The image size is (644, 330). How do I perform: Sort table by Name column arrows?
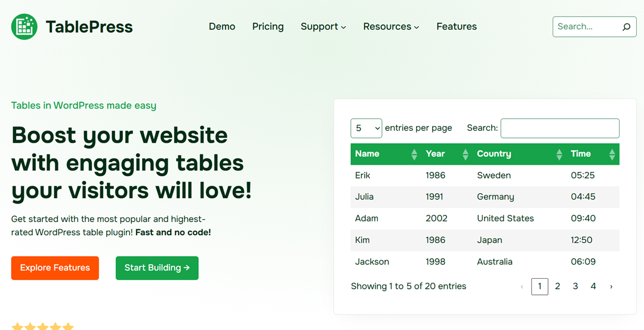[x=414, y=155]
